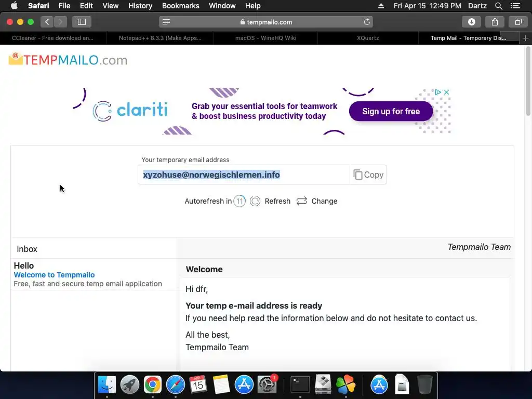Open the Bookmarks menu
The width and height of the screenshot is (532, 399).
[180, 6]
